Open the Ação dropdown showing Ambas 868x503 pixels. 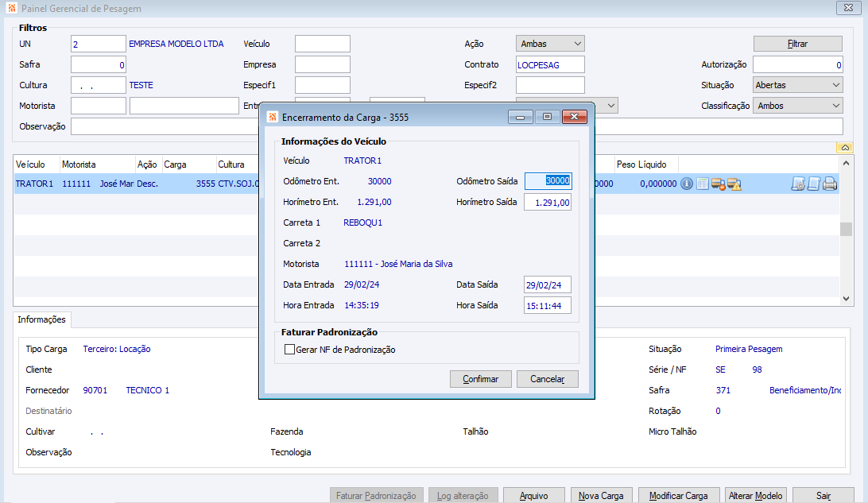550,44
